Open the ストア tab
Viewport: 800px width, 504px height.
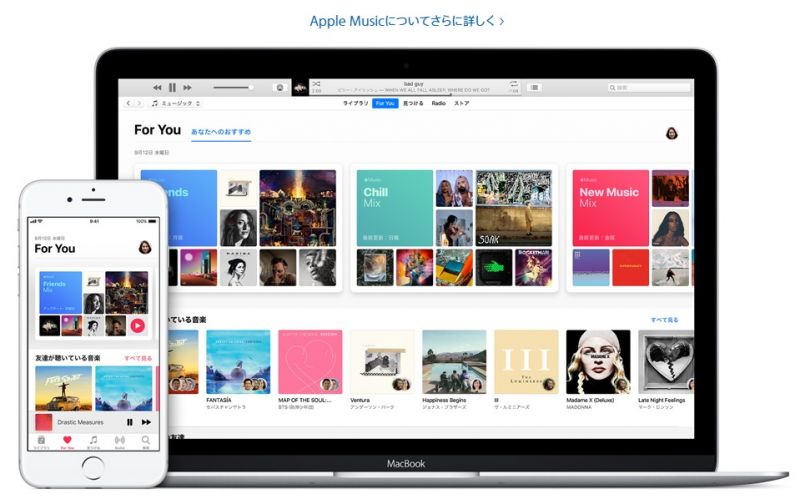coord(462,103)
